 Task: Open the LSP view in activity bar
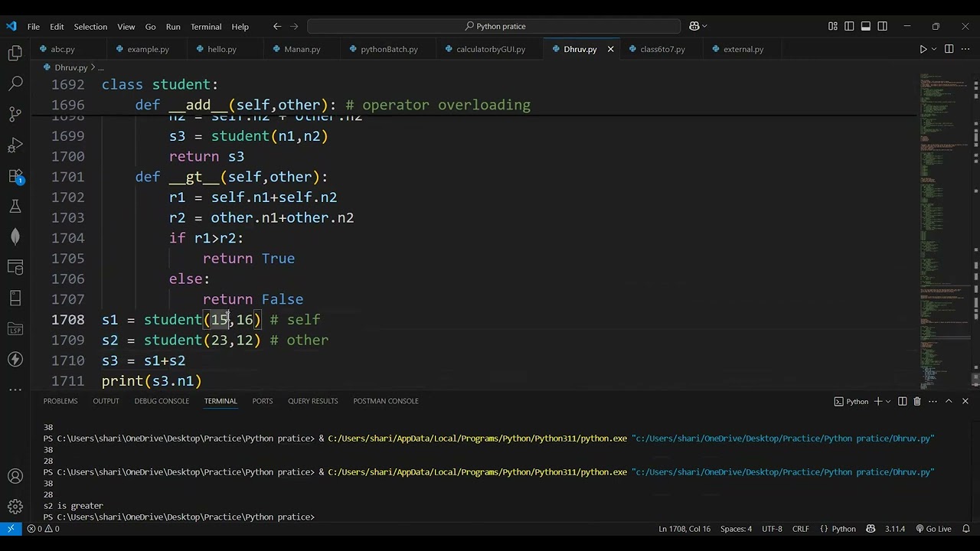(15, 328)
